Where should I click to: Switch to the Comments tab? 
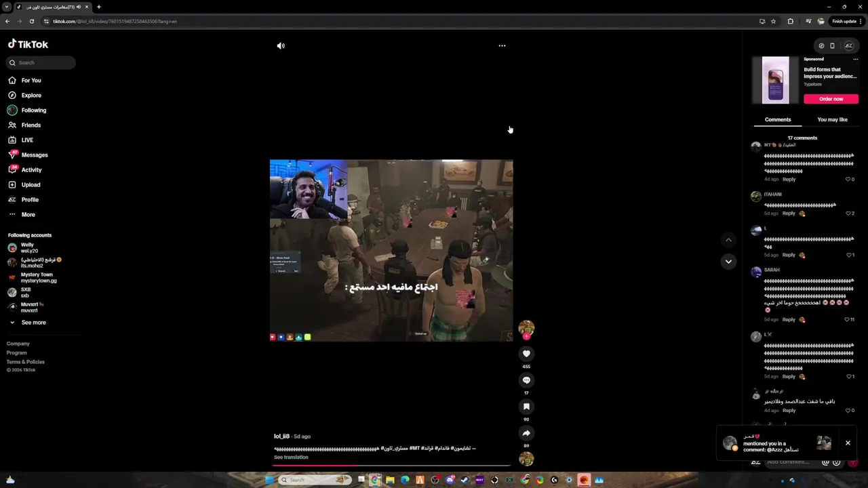tap(778, 119)
